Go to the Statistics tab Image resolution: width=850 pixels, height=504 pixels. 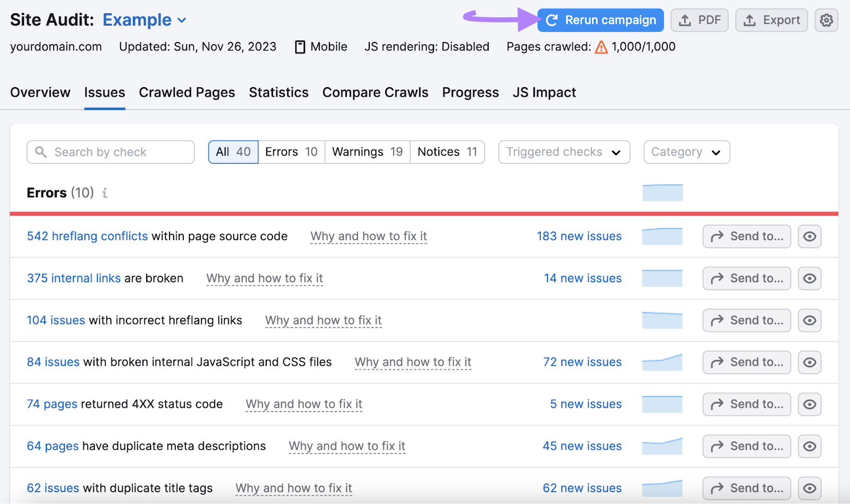278,92
